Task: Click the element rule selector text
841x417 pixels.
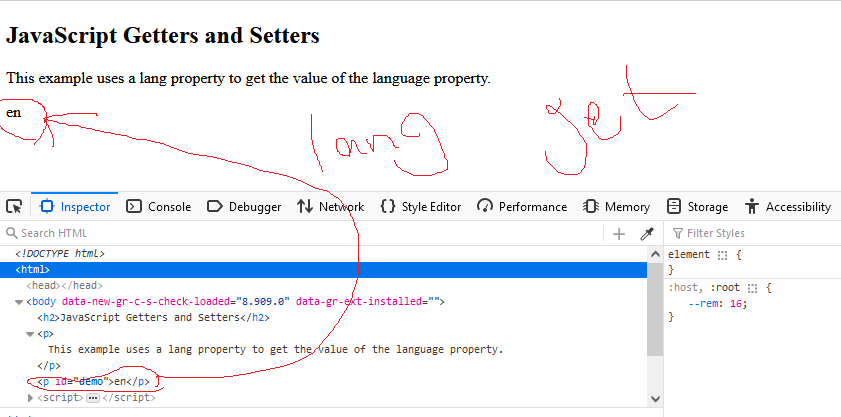Action: [x=689, y=255]
